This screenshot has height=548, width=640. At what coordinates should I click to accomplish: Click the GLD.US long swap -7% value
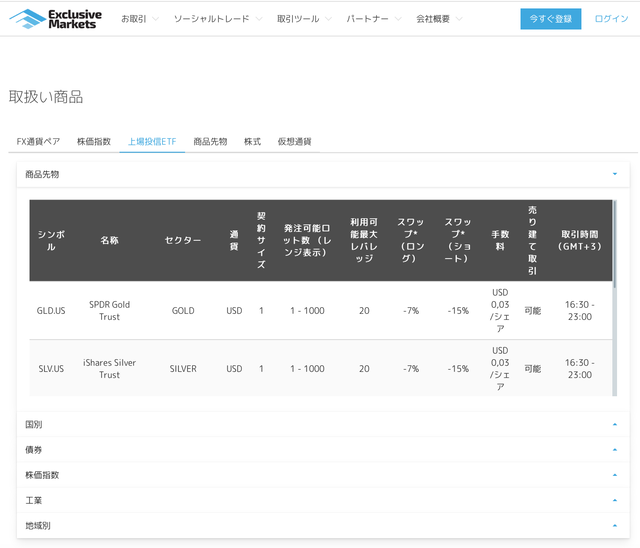(411, 311)
